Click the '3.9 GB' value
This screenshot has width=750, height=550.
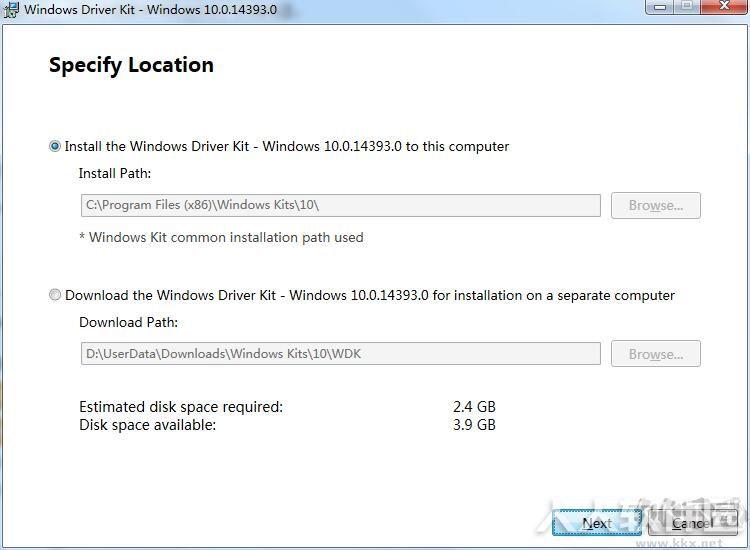click(x=474, y=425)
